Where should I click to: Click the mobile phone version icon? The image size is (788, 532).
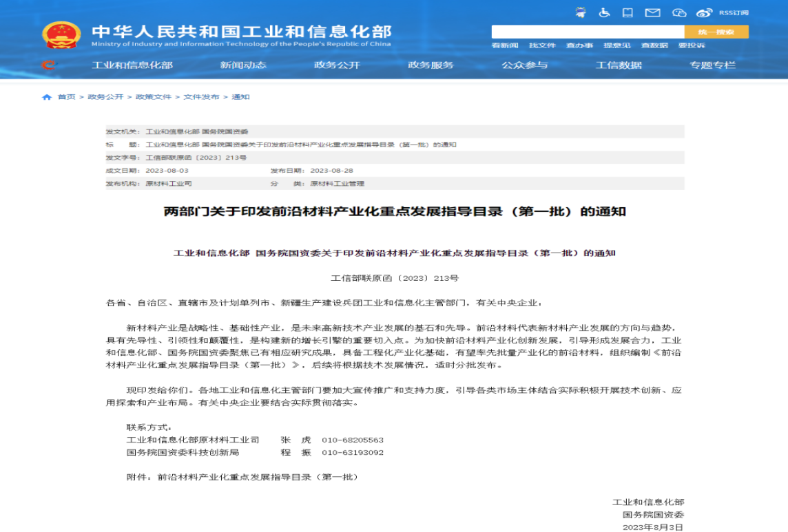tap(627, 12)
